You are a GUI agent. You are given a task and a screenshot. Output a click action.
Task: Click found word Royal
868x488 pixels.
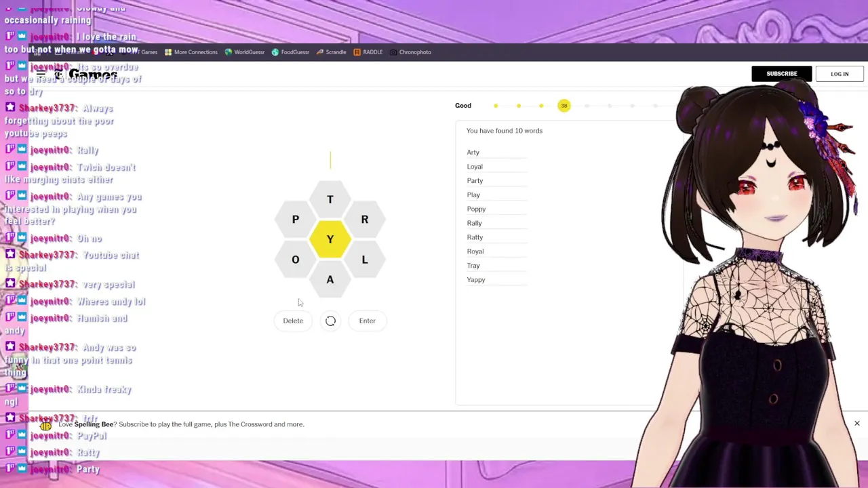tap(475, 251)
